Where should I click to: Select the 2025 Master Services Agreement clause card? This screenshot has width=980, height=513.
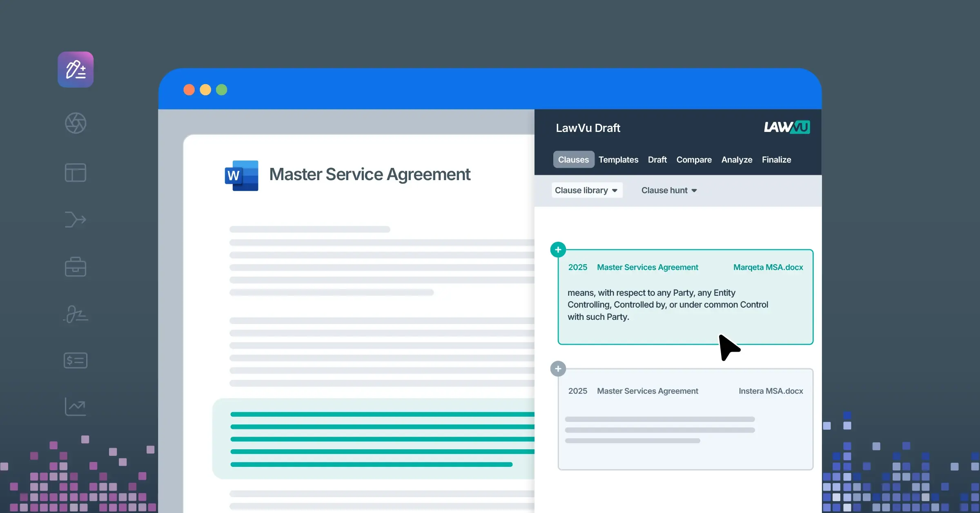pyautogui.click(x=685, y=419)
